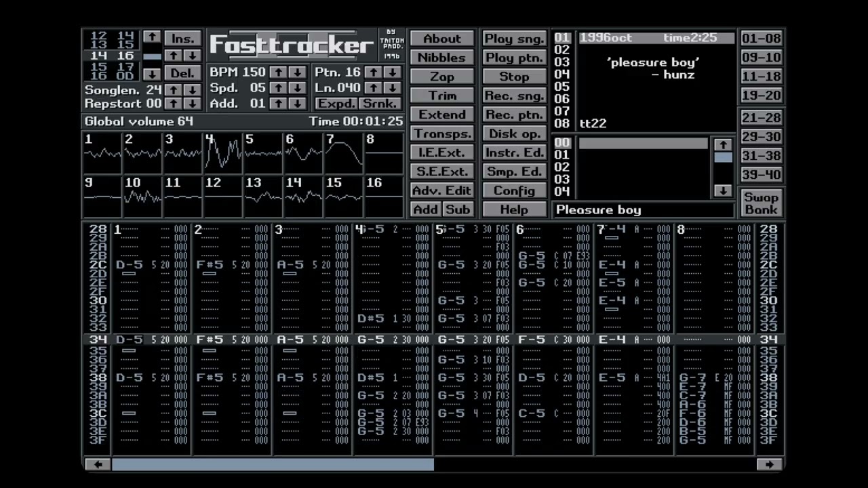
Task: Select instrument bank 11-18
Action: 762,77
